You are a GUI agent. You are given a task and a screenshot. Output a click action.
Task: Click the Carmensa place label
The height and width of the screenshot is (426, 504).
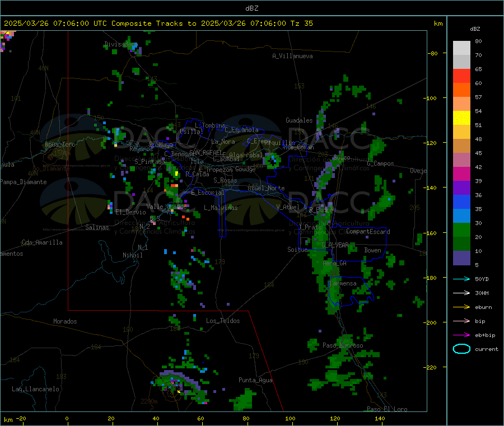[343, 283]
